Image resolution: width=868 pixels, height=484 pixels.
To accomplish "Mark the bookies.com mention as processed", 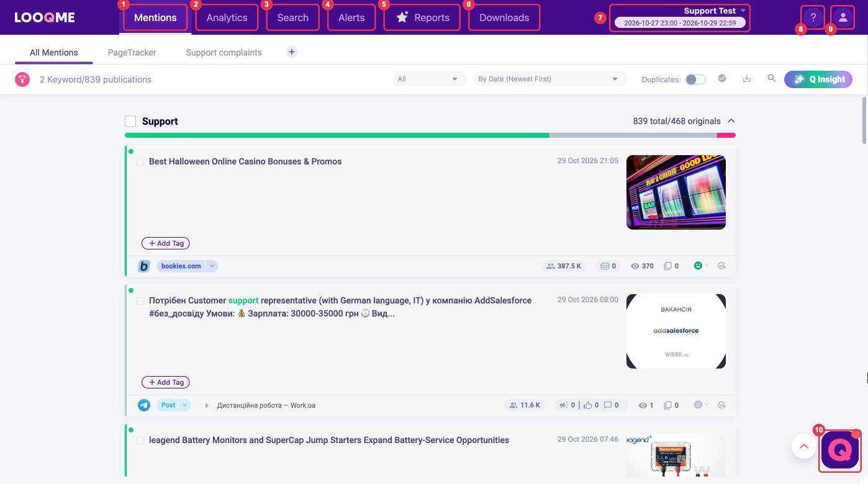I will 721,266.
